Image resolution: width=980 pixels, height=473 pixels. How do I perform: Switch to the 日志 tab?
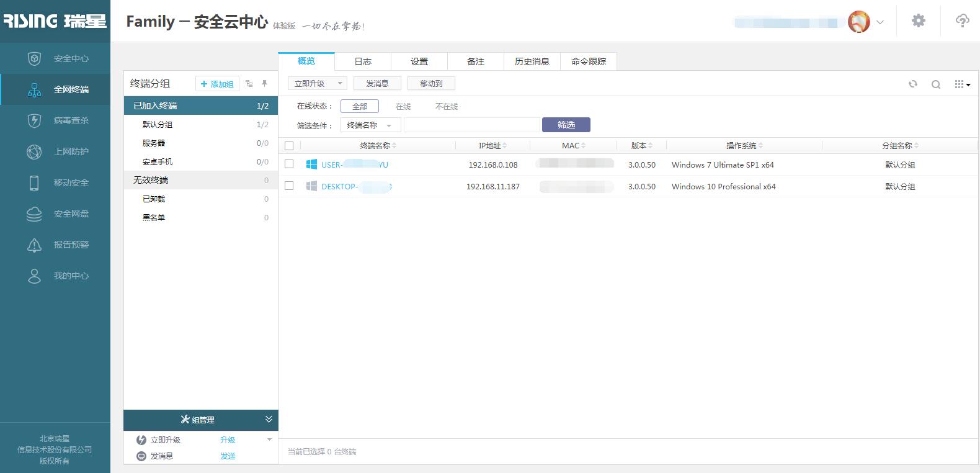pyautogui.click(x=363, y=61)
